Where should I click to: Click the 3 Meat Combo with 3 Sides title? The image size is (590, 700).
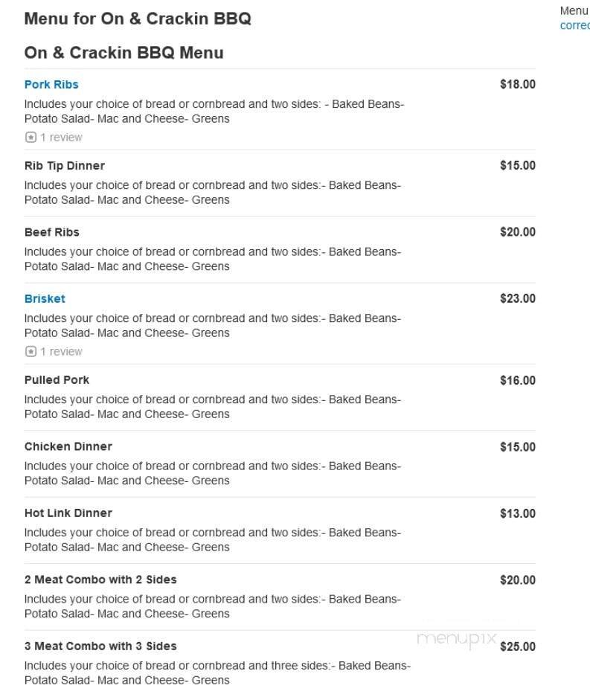(100, 646)
